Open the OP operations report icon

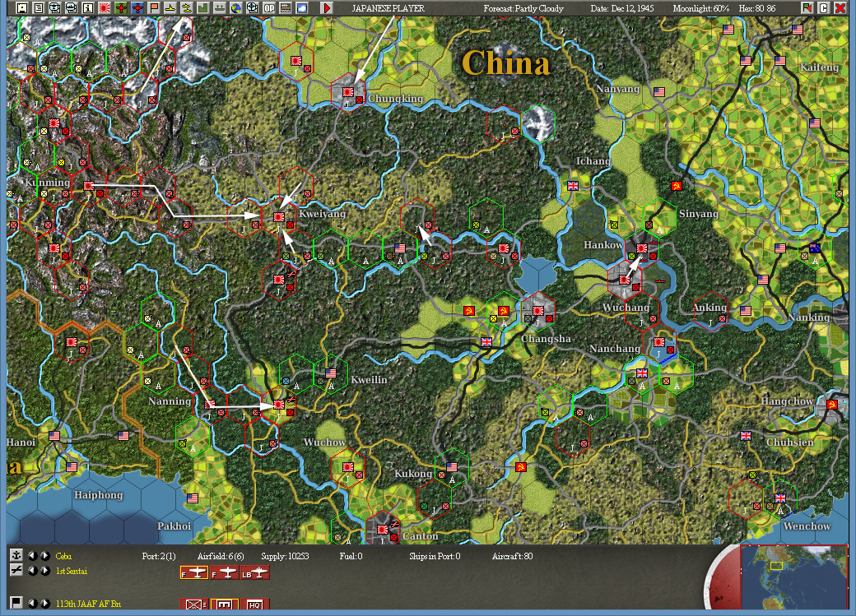pyautogui.click(x=269, y=8)
